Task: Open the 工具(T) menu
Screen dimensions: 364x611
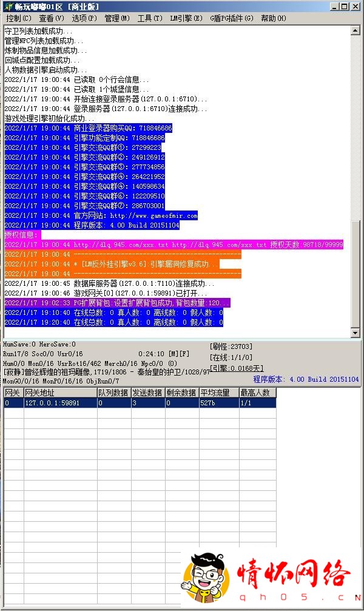Action: 150,18
